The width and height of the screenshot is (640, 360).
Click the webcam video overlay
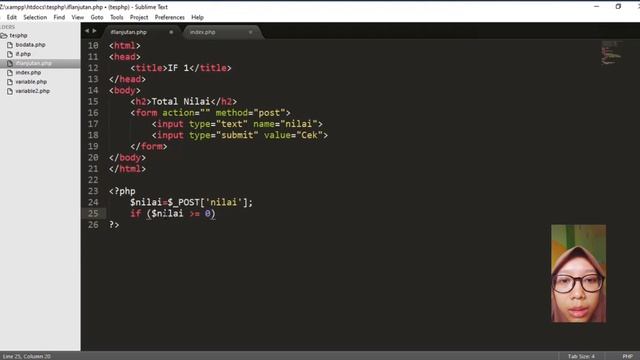click(x=578, y=273)
